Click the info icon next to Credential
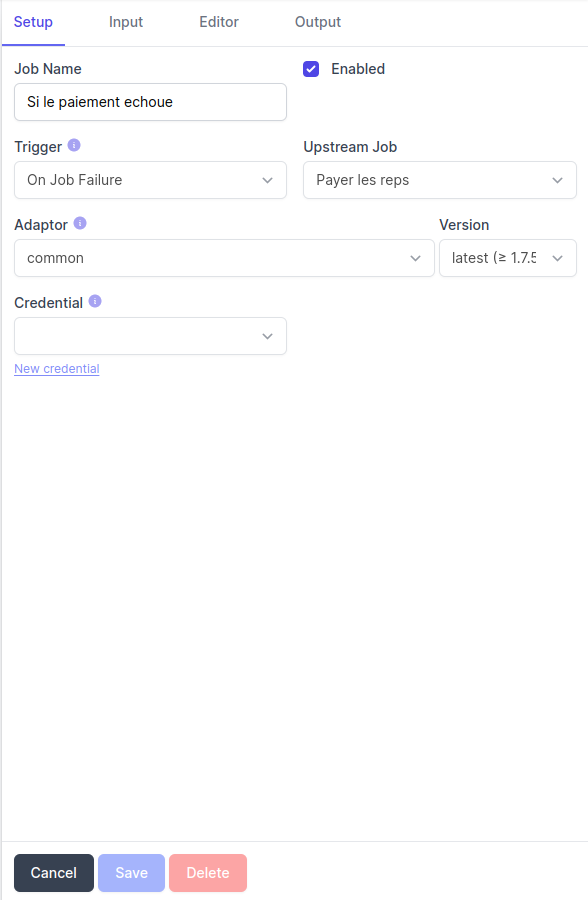This screenshot has height=900, width=588. (97, 302)
